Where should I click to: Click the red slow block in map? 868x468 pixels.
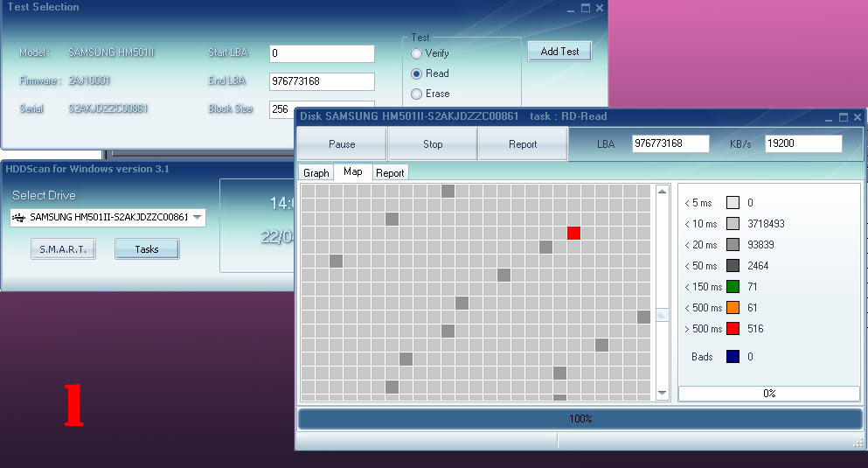pos(573,233)
